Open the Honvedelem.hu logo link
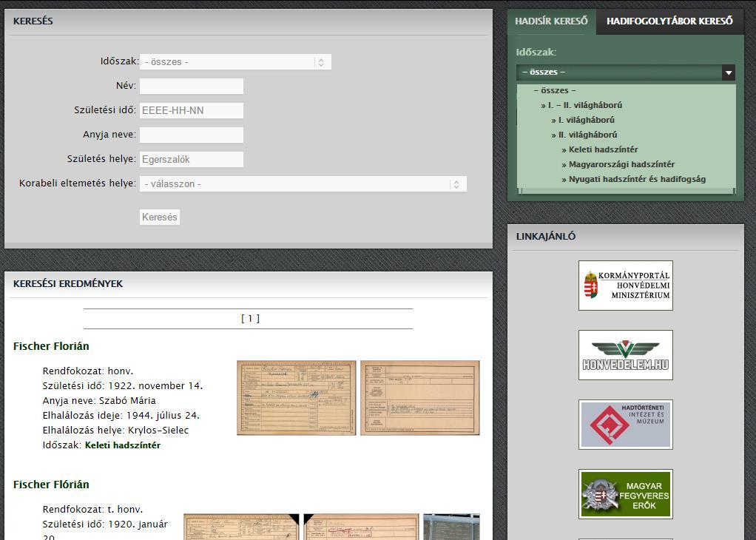 pyautogui.click(x=626, y=355)
